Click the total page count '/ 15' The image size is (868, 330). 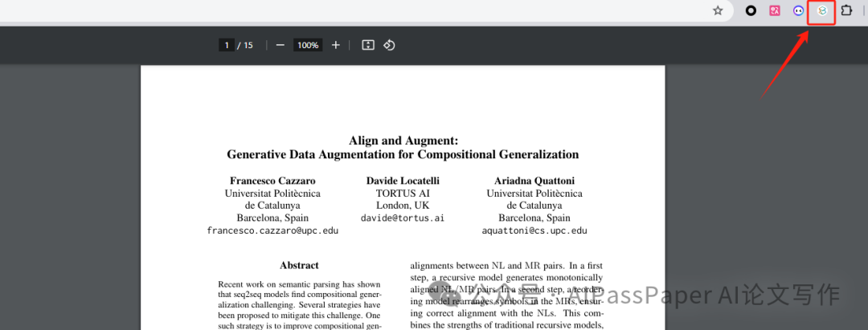[x=245, y=45]
